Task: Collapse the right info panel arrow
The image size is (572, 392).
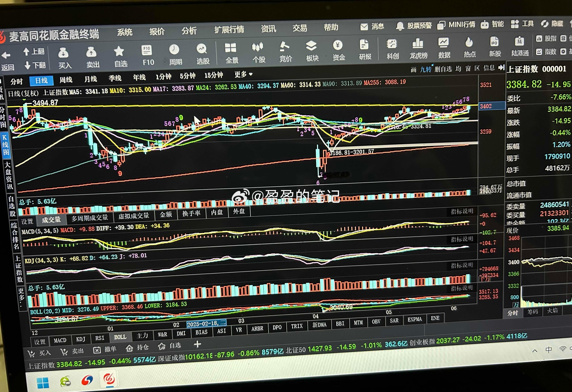Action: (501, 67)
